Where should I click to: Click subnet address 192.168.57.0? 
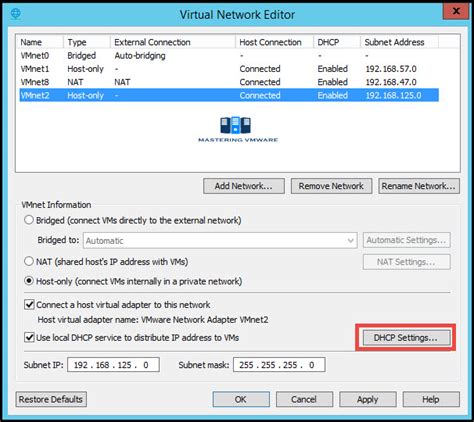pos(391,69)
